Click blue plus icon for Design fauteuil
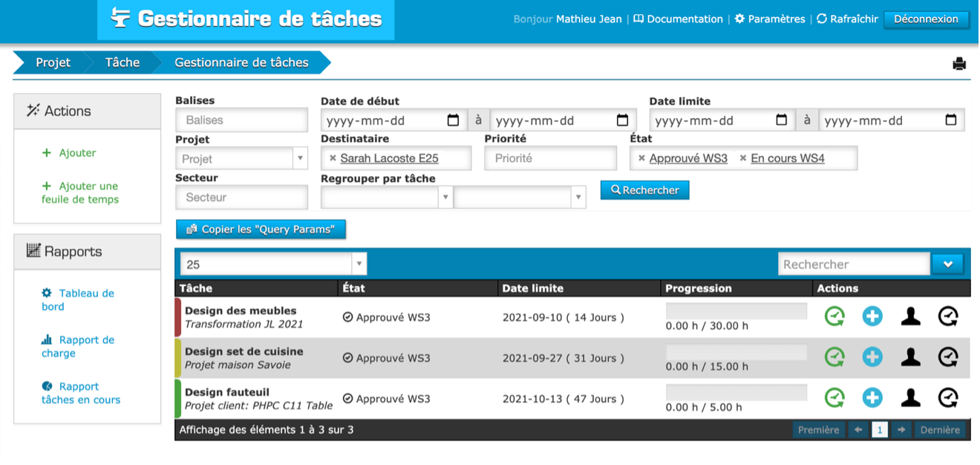 point(872,398)
